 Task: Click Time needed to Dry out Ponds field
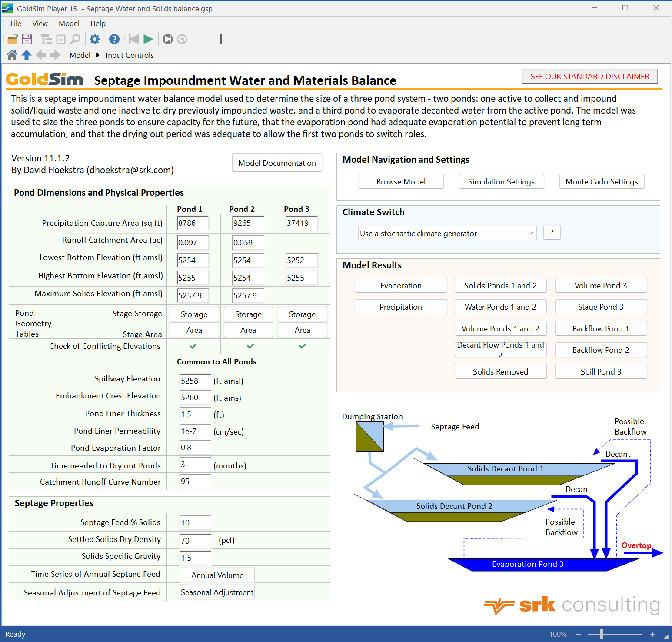point(196,465)
